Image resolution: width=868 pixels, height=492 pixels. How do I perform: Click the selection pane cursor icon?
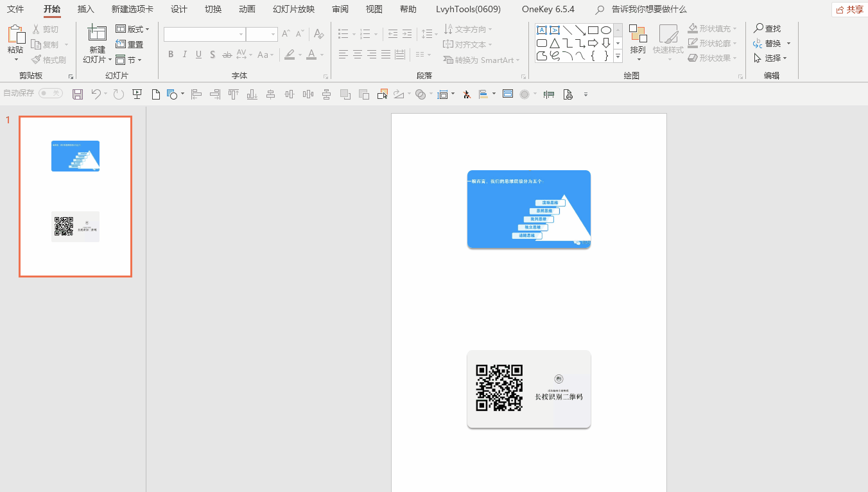383,94
